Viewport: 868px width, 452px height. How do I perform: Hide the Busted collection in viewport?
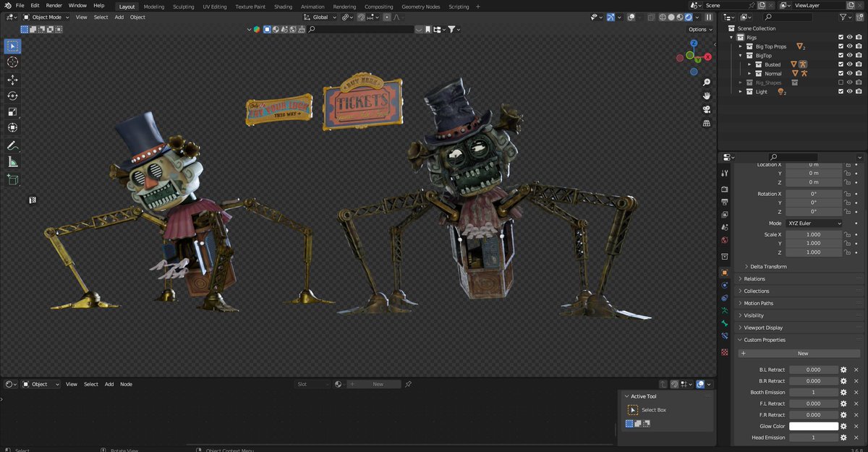[x=850, y=64]
